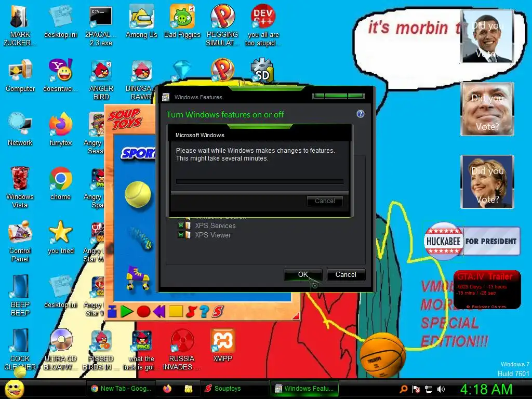
Task: Click the Firefox taskbar icon
Action: [167, 389]
